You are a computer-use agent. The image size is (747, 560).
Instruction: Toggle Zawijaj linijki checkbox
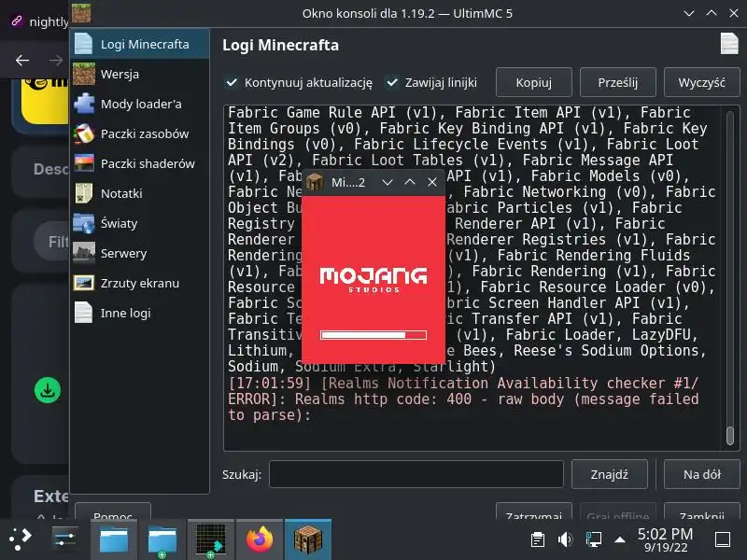pos(391,82)
